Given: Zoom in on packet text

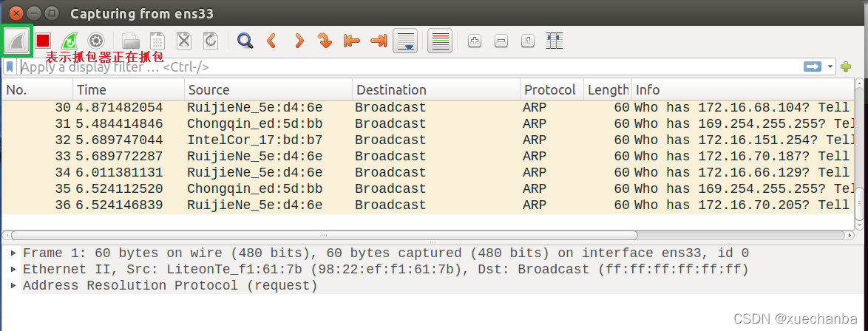Looking at the screenshot, I should (x=475, y=41).
